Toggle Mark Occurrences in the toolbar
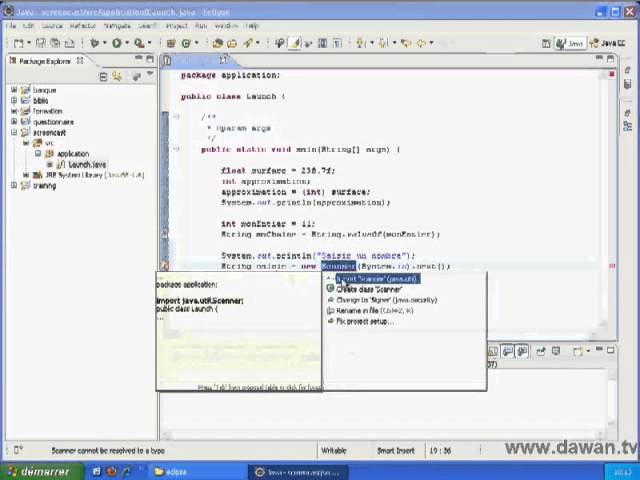This screenshot has height=480, width=640. 294,43
